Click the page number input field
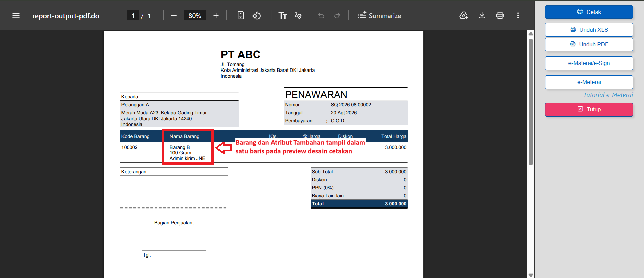The height and width of the screenshot is (278, 644). [133, 16]
